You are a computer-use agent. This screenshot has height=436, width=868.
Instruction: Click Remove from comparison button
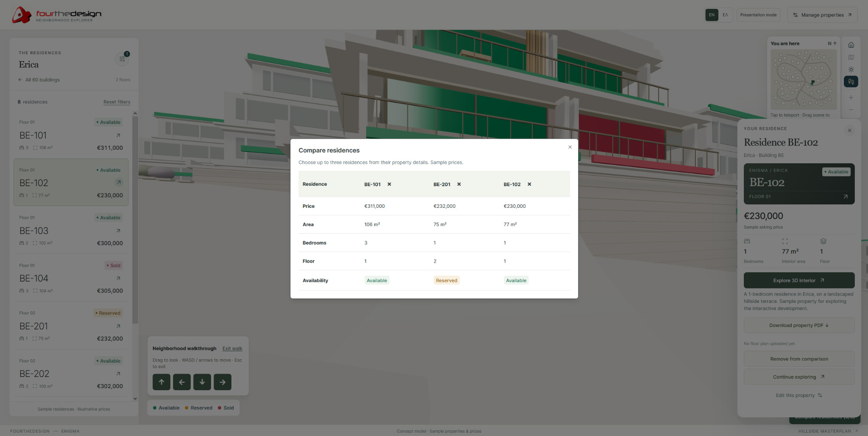[x=799, y=359]
